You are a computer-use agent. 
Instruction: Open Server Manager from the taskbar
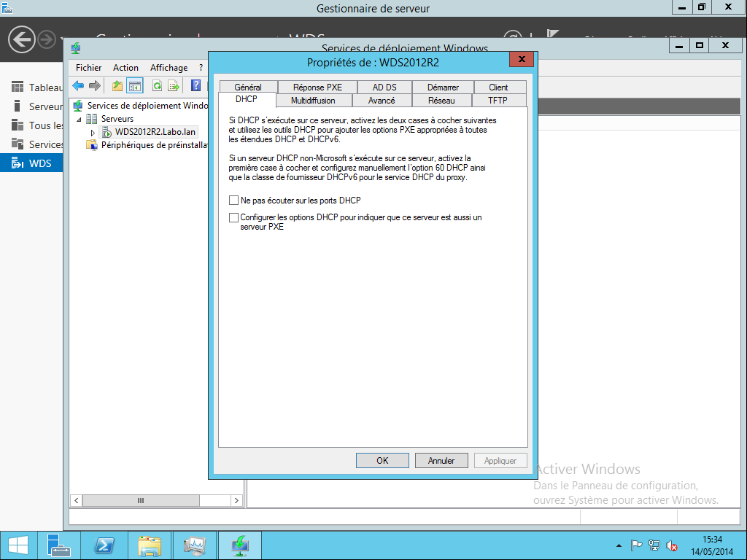[x=59, y=545]
